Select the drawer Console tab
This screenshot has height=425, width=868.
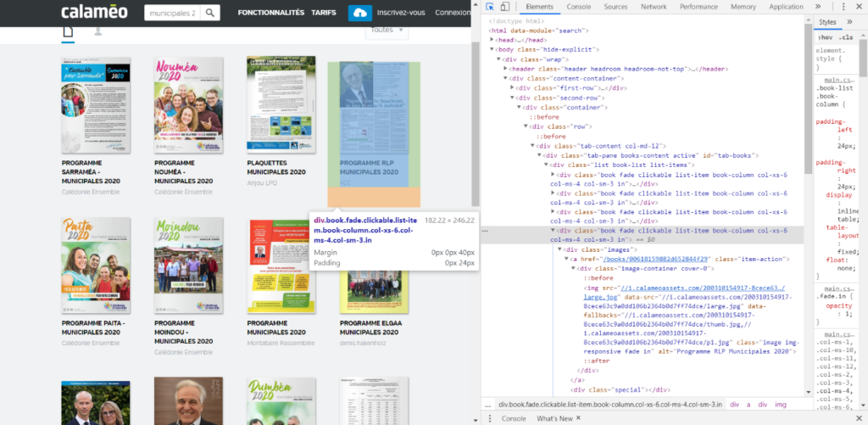pos(513,418)
